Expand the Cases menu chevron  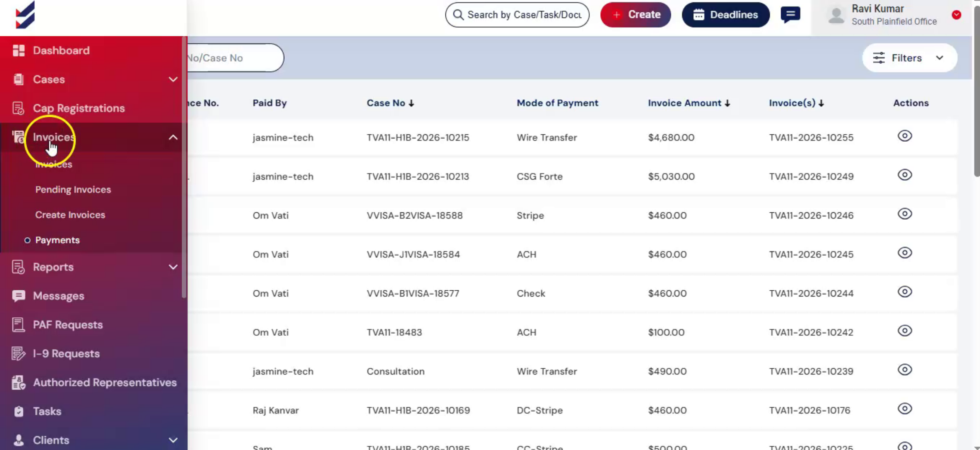tap(173, 79)
